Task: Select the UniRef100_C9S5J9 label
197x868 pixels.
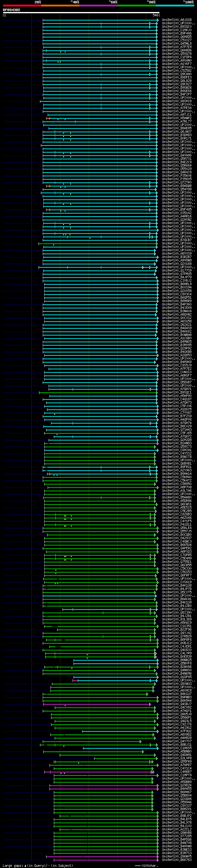Action: tap(177, 365)
